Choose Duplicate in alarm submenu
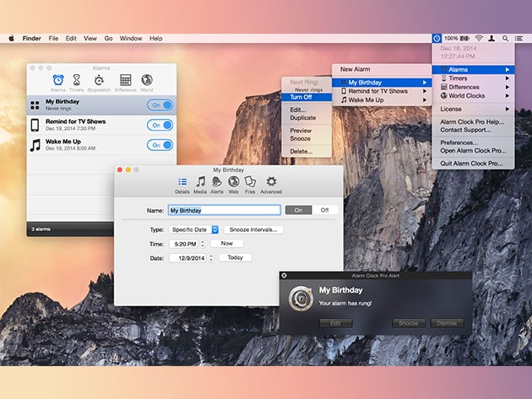Screen dimensions: 532x399 (307, 118)
